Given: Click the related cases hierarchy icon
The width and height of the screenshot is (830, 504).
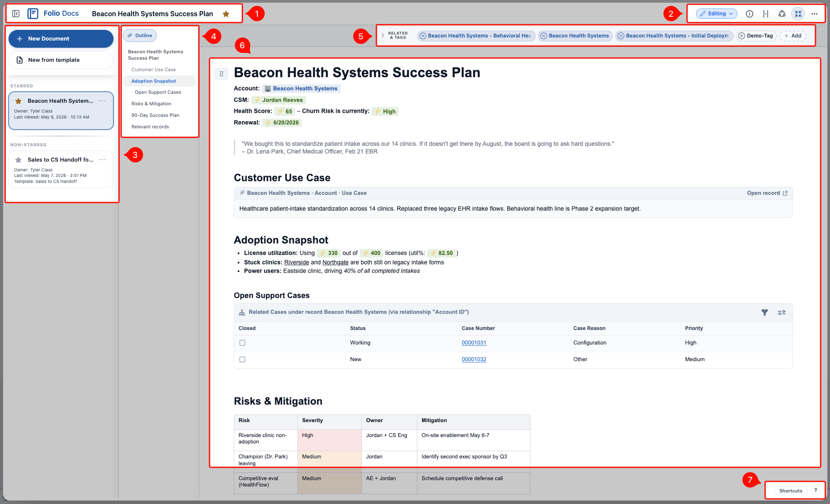Looking at the screenshot, I should (x=242, y=313).
